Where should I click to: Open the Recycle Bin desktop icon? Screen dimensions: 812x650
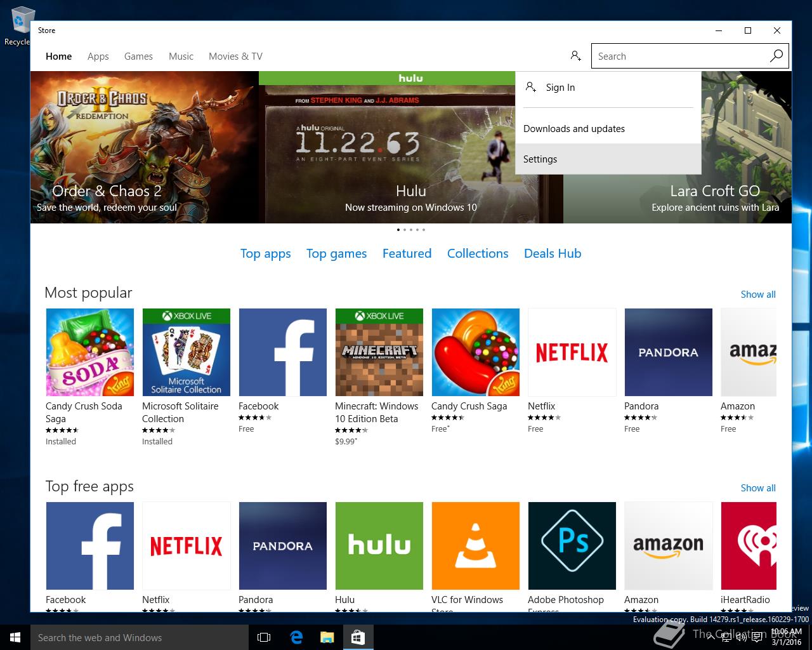pos(18,25)
